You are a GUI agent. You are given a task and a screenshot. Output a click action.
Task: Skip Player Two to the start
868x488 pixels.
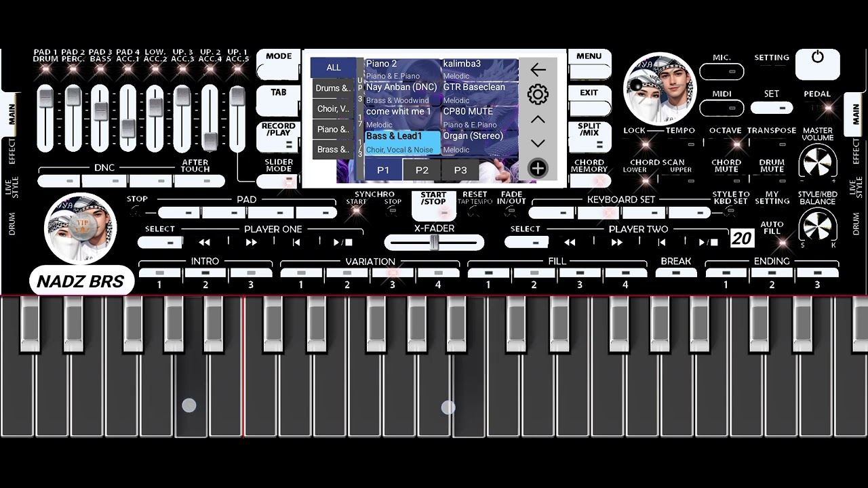pos(662,242)
